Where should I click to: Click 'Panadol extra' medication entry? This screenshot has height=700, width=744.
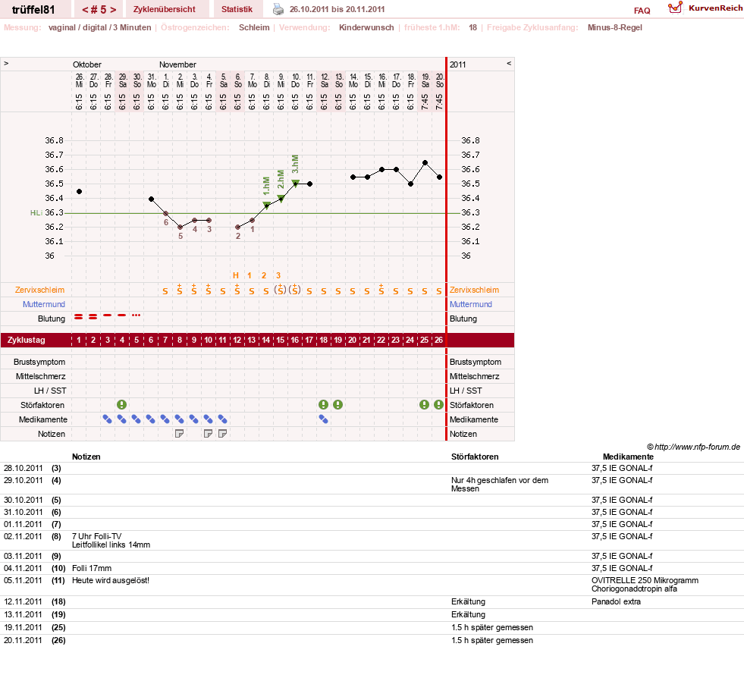[616, 601]
